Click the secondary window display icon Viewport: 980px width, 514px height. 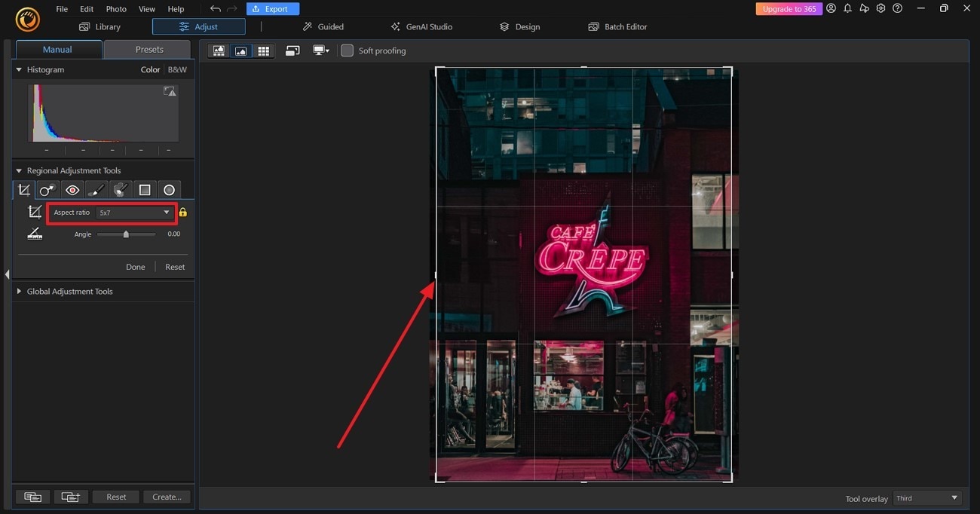[292, 50]
